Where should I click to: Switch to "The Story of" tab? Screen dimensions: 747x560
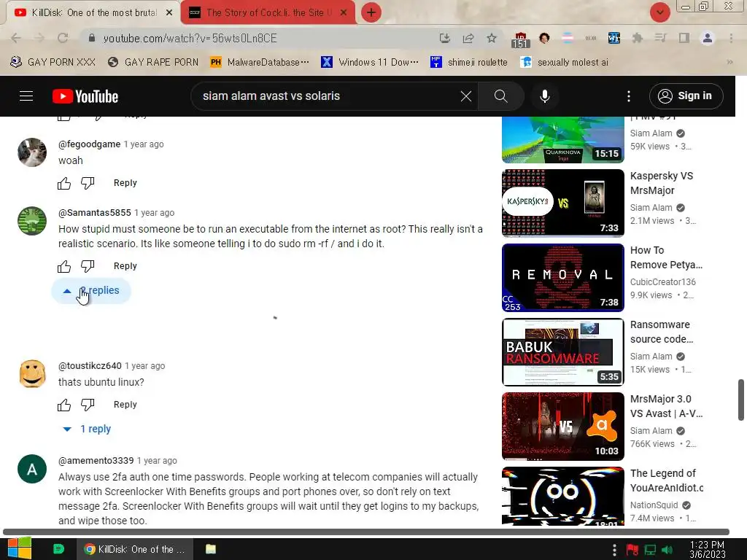[268, 12]
